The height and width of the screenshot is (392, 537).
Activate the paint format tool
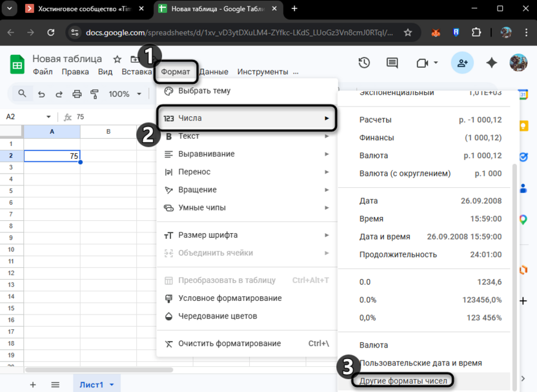pos(94,94)
